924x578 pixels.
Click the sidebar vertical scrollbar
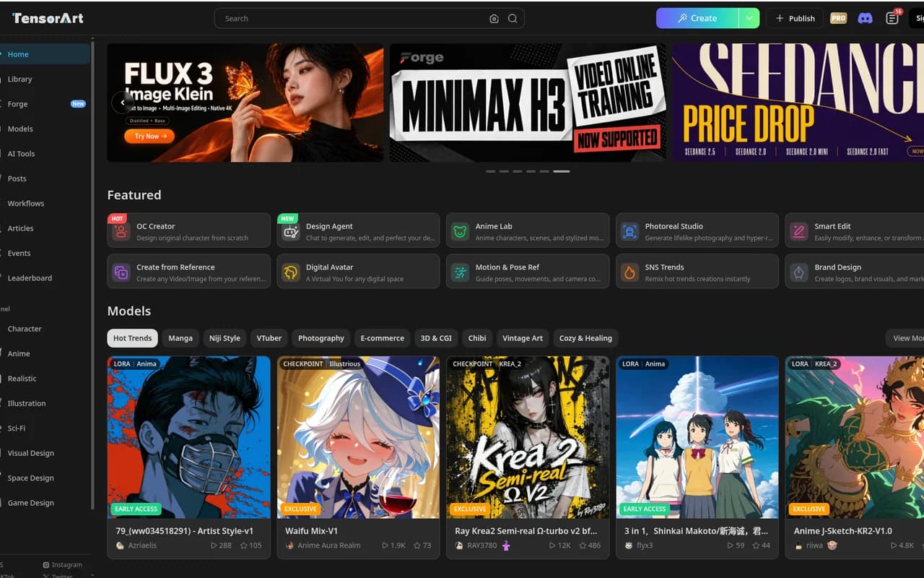[x=92, y=275]
